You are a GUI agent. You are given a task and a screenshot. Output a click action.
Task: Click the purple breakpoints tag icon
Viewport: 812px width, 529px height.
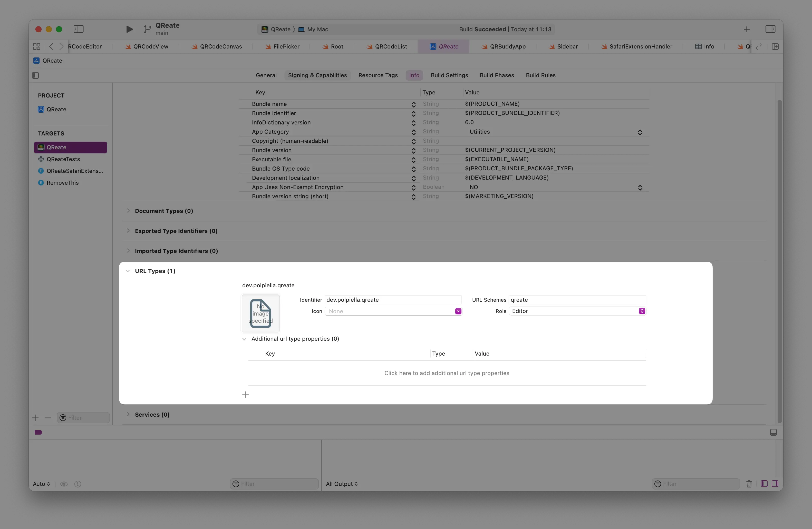tap(38, 433)
